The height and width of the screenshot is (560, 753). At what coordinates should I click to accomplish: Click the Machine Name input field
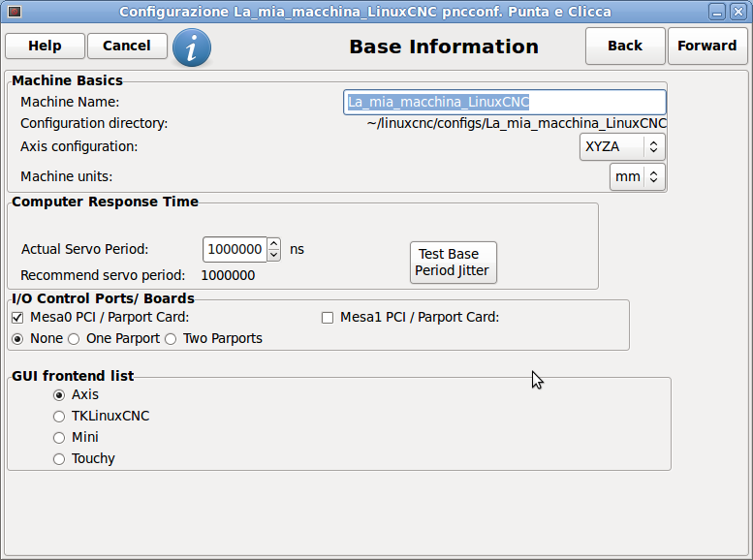(x=505, y=102)
